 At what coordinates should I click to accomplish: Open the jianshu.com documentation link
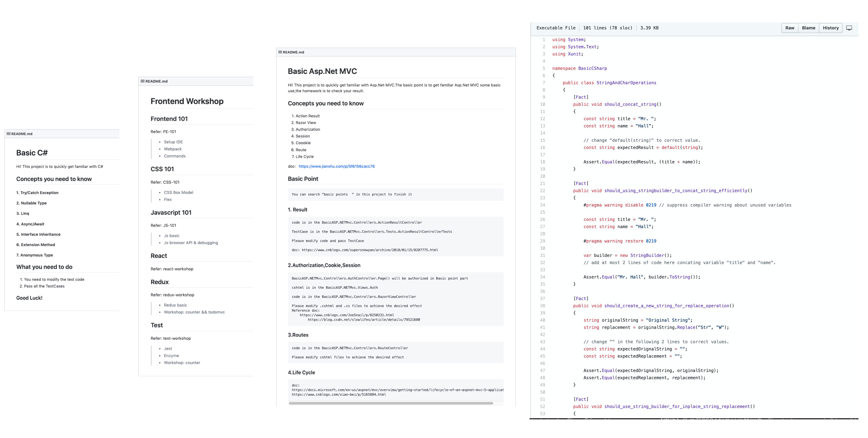pos(336,166)
